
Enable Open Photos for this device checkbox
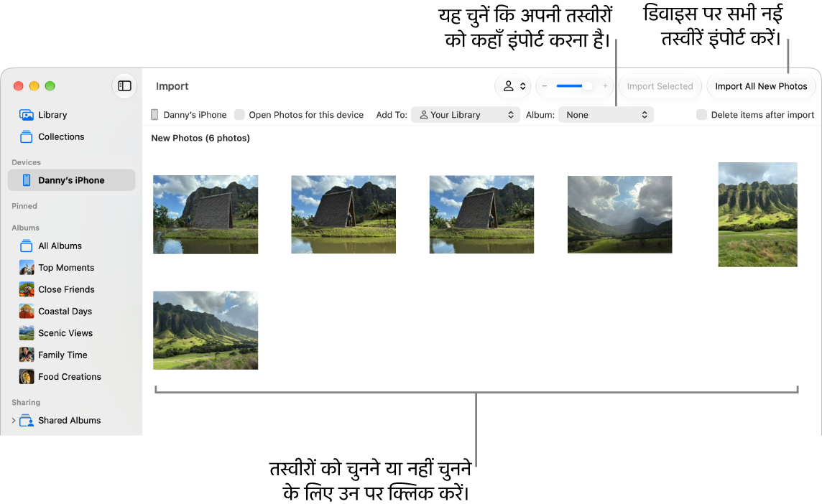pyautogui.click(x=239, y=115)
